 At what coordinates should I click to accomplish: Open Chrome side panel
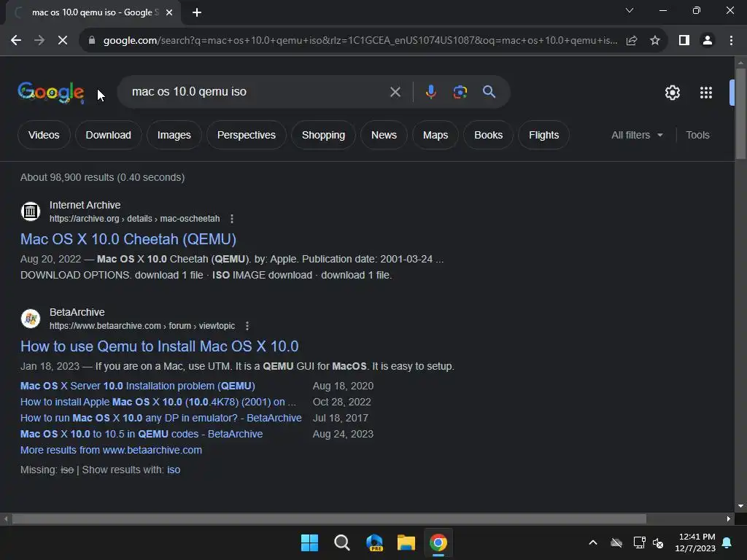(x=684, y=41)
